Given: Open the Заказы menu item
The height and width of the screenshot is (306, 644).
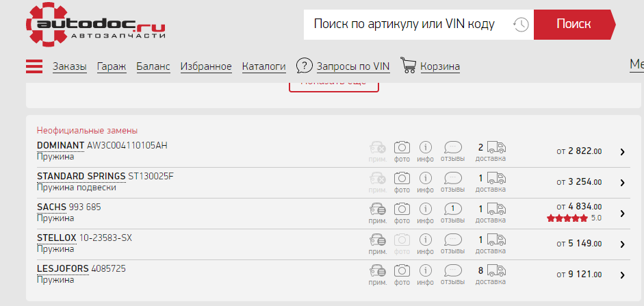Looking at the screenshot, I should (70, 66).
